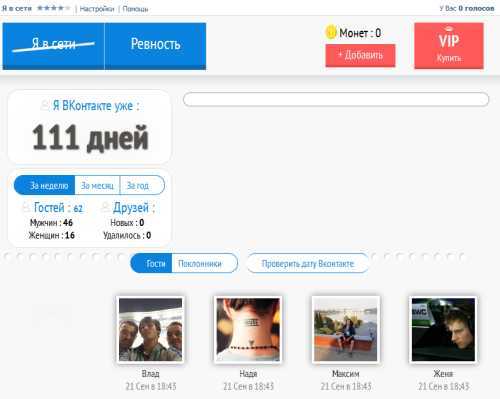
Task: Open the Помощь link in top bar
Action: [x=135, y=9]
